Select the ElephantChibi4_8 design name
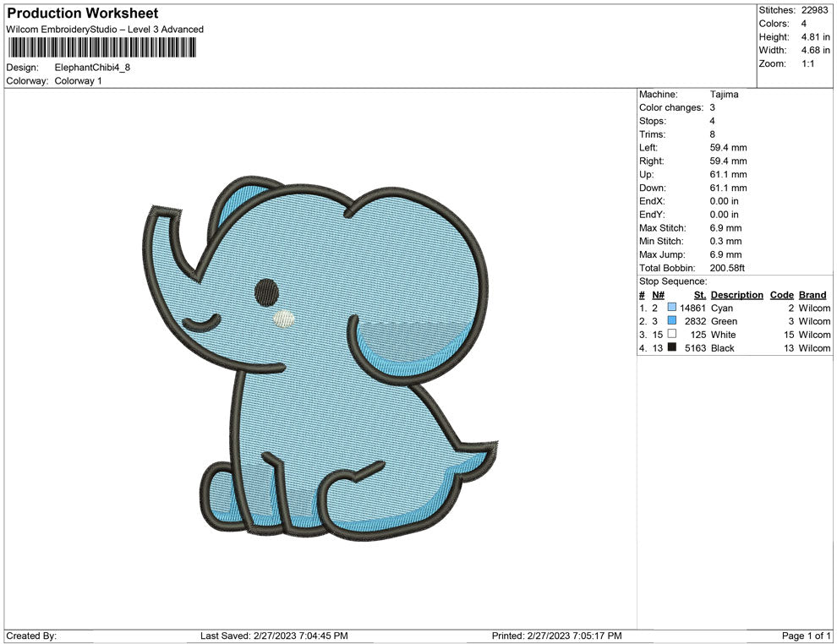The height and width of the screenshot is (644, 837). click(92, 68)
